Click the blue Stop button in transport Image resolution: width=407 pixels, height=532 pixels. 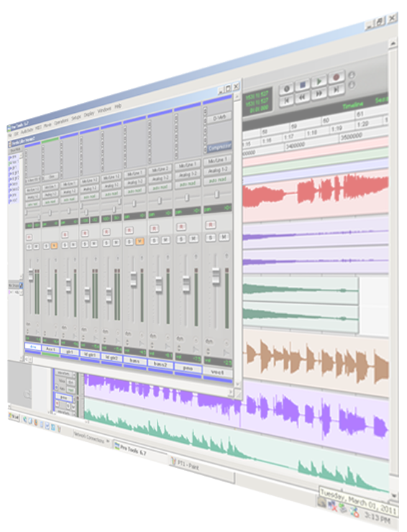point(303,85)
